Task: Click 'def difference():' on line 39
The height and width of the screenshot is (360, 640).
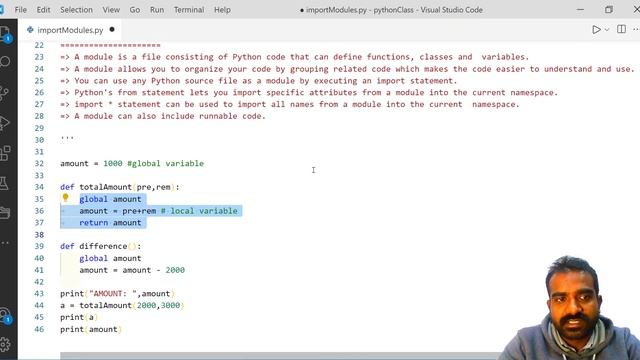Action: tap(100, 246)
